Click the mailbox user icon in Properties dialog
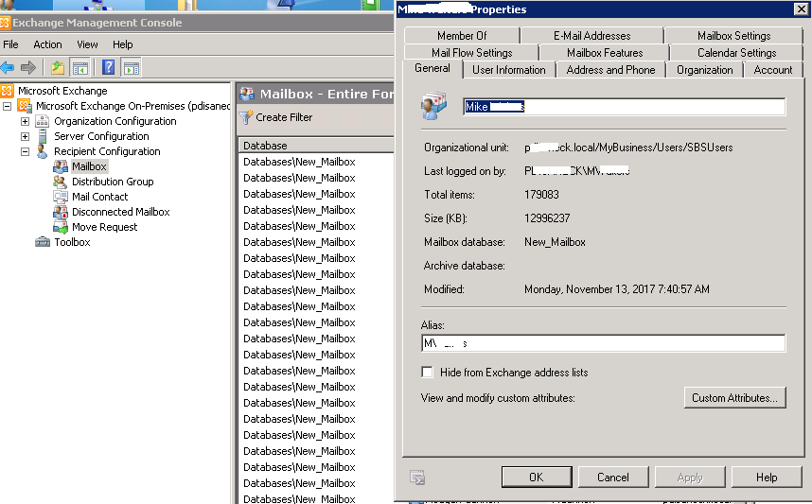The height and width of the screenshot is (504, 812). click(433, 106)
